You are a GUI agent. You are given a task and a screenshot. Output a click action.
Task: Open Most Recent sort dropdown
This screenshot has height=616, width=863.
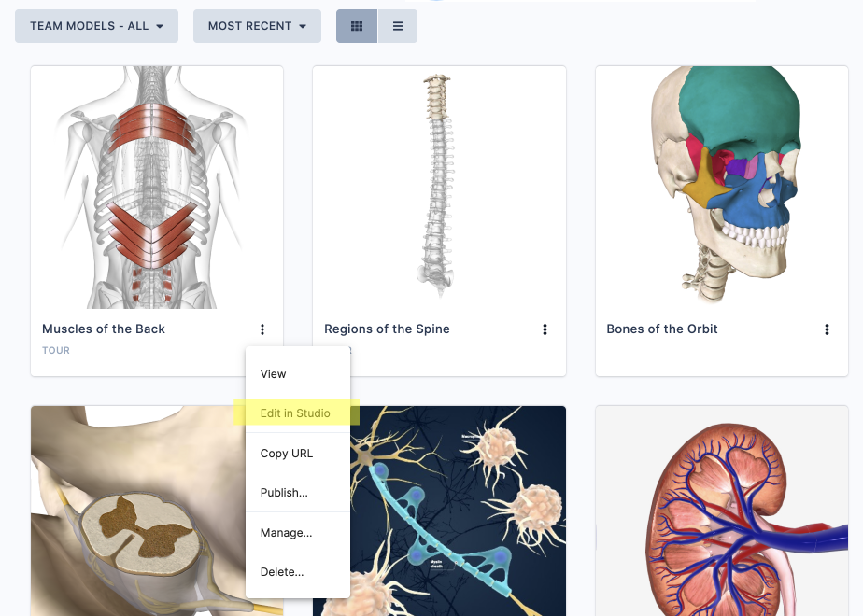[257, 26]
